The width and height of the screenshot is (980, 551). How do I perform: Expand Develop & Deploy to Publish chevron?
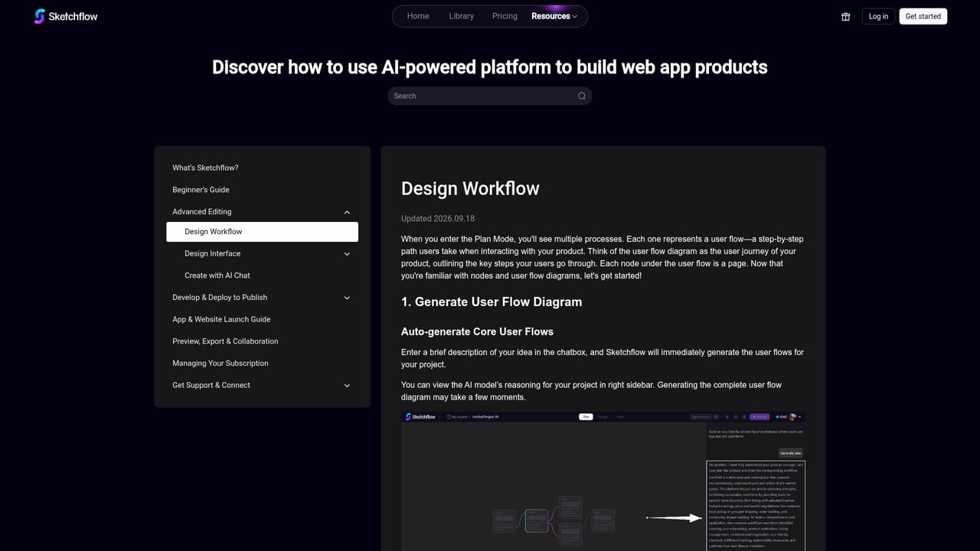[x=347, y=298]
